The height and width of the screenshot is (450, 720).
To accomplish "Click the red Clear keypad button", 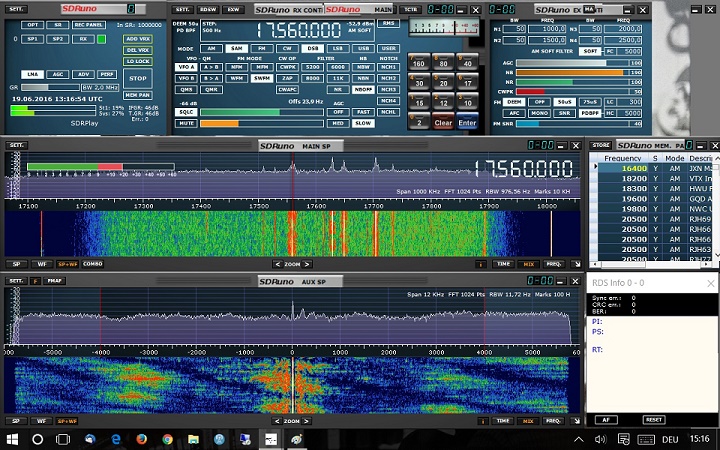I will 443,121.
